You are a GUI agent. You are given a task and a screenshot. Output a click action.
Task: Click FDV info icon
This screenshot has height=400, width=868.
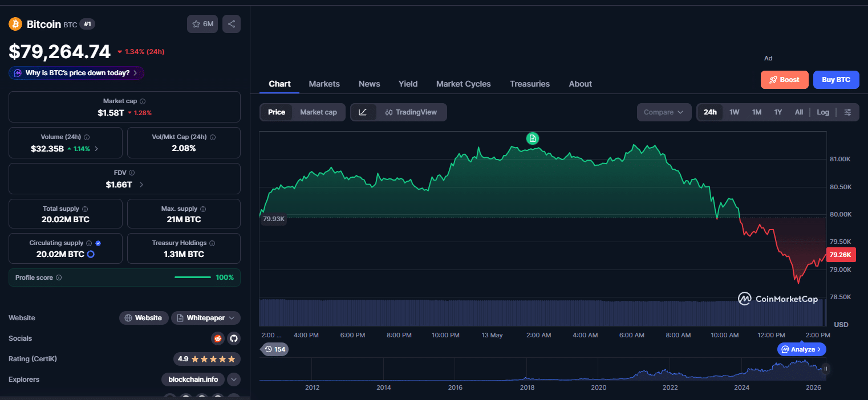(x=132, y=173)
